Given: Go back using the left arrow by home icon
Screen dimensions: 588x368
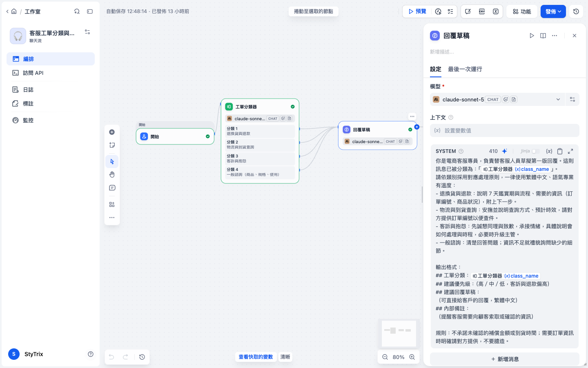Looking at the screenshot, I should point(7,11).
